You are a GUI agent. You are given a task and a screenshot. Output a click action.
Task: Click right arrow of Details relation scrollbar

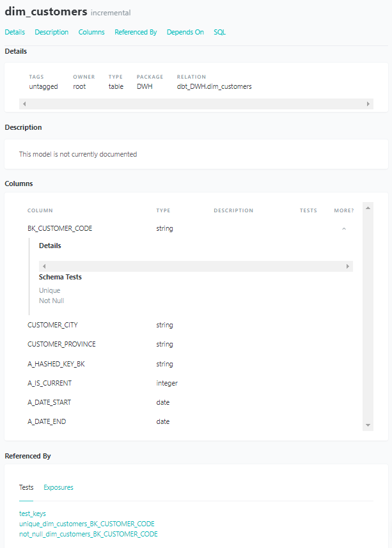click(x=368, y=104)
